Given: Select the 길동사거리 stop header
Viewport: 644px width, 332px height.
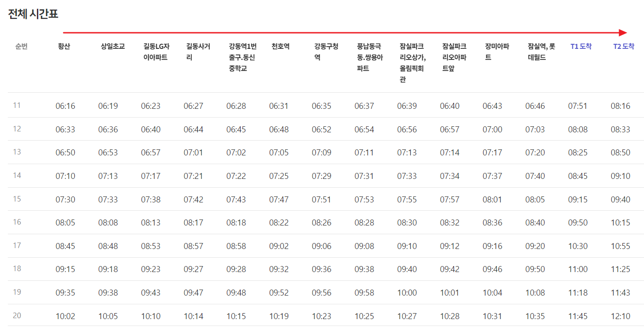Looking at the screenshot, I should (x=198, y=52).
